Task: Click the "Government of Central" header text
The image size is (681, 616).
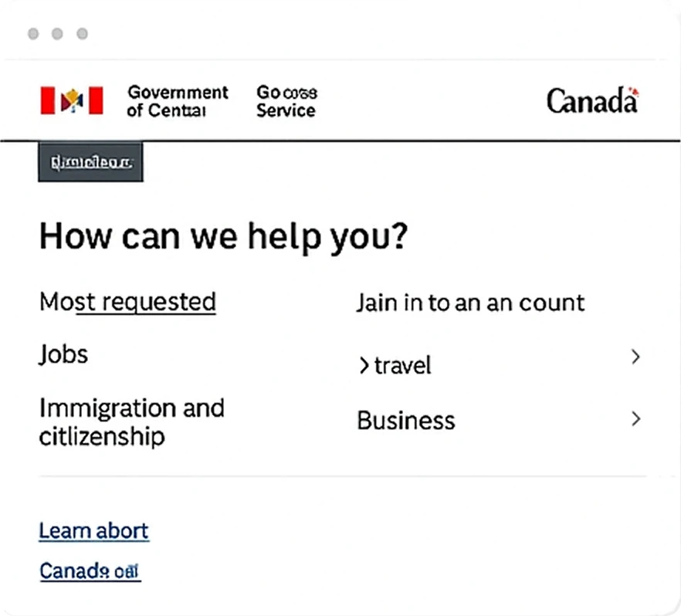Action: (x=177, y=100)
